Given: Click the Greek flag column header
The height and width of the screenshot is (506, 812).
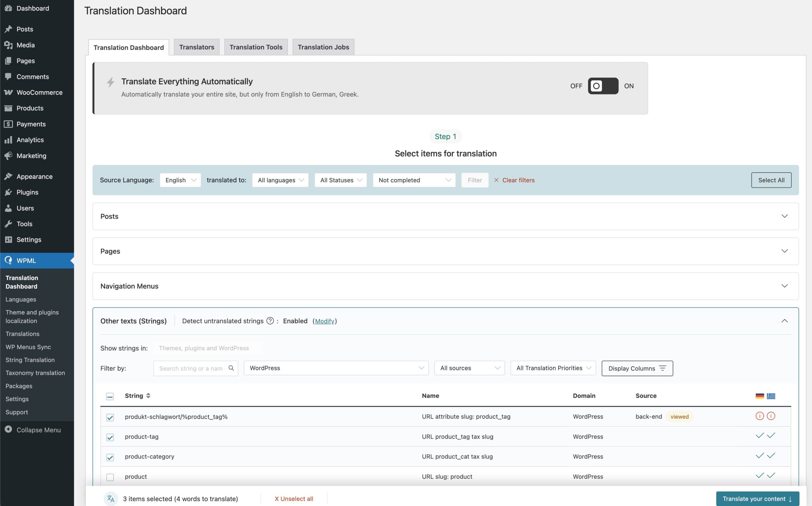Looking at the screenshot, I should tap(771, 396).
